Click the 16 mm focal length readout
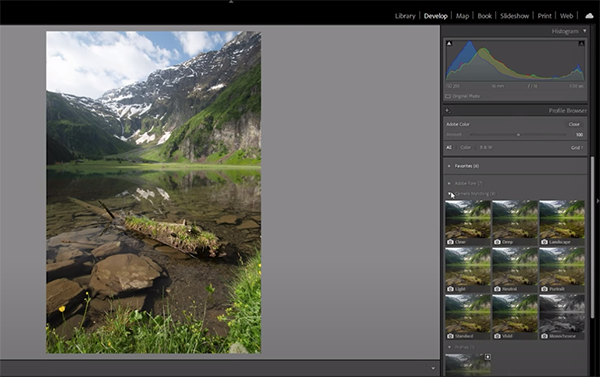The width and height of the screenshot is (600, 377). [x=497, y=86]
